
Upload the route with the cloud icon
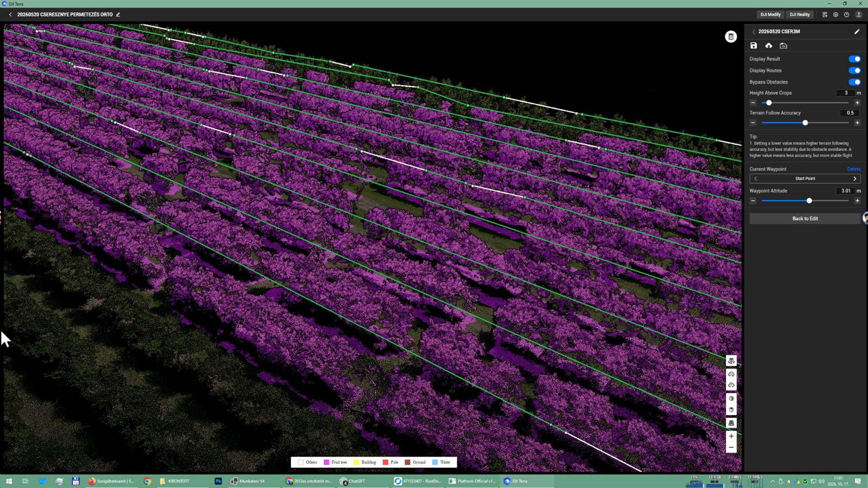pyautogui.click(x=769, y=46)
